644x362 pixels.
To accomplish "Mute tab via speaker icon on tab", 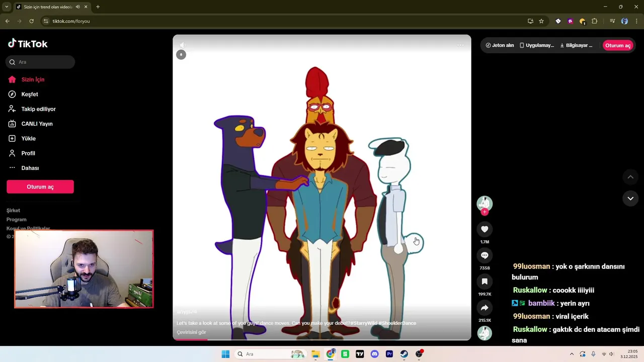I will coord(77,7).
